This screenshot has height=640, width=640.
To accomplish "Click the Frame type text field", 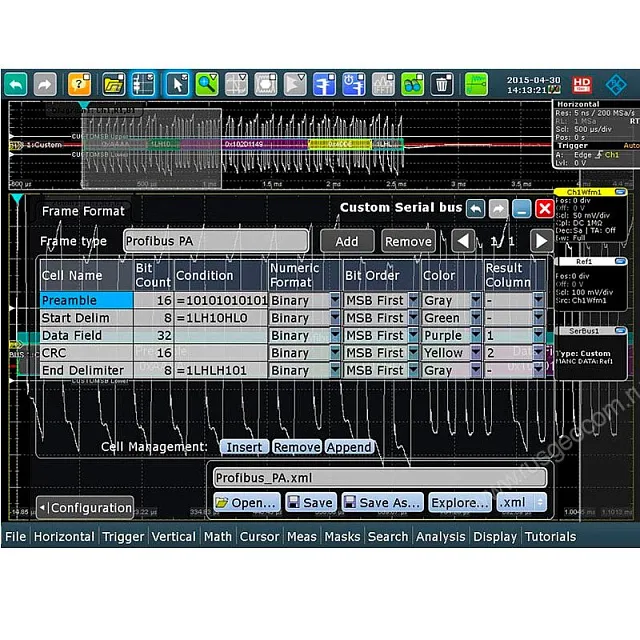I will coord(215,241).
